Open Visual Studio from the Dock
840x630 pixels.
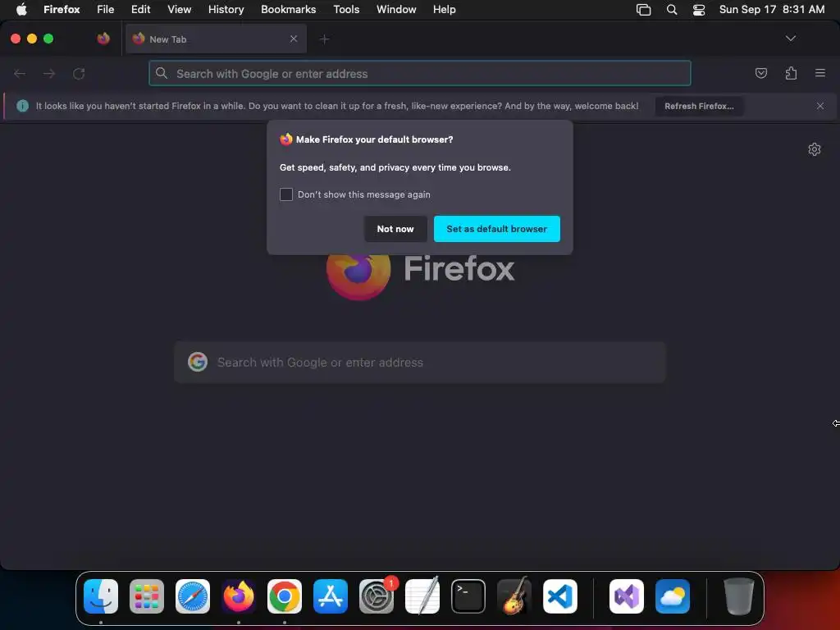[627, 596]
